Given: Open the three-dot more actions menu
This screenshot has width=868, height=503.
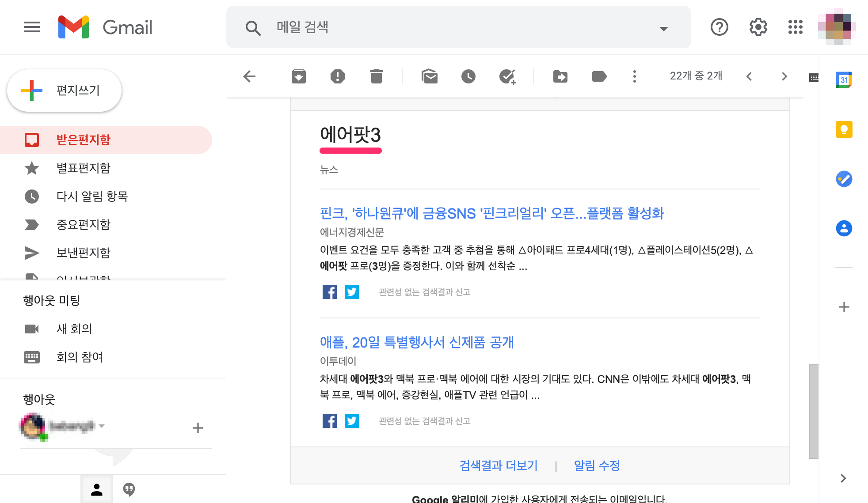Looking at the screenshot, I should [x=634, y=76].
